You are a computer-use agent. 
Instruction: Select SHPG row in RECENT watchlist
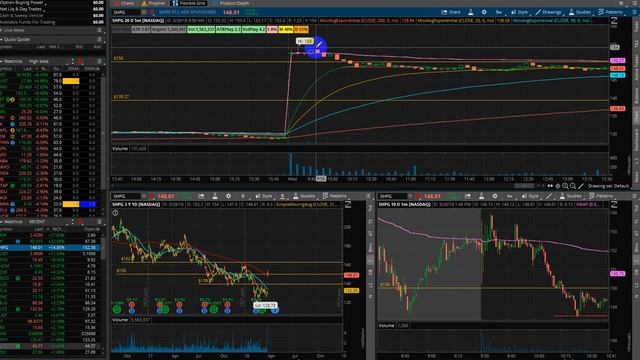coord(50,247)
